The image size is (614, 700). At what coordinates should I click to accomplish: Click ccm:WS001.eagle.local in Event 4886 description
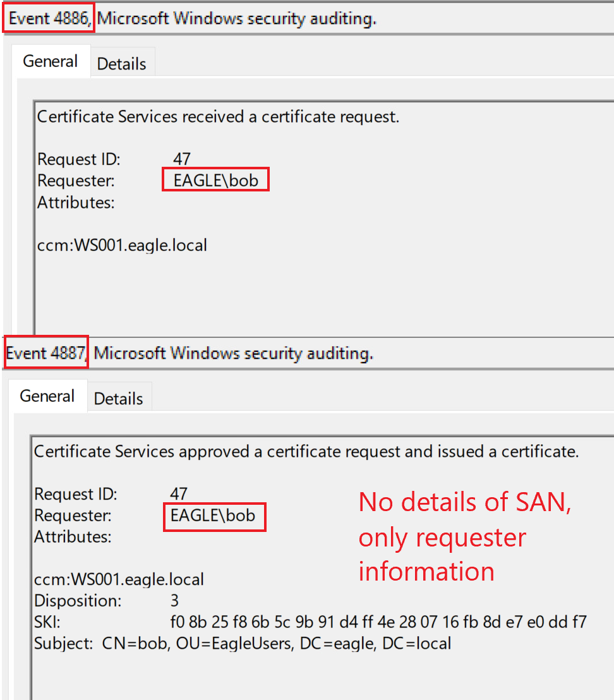(x=122, y=245)
